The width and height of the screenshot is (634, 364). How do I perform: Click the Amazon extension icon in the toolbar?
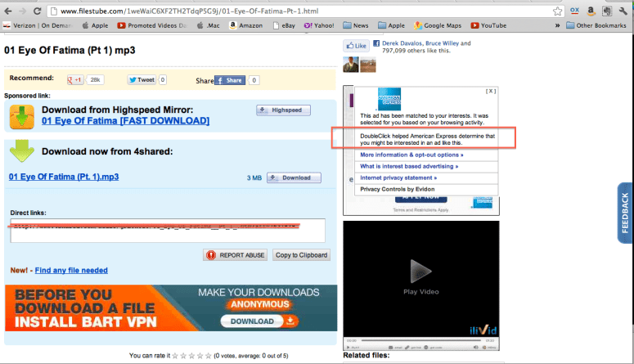(x=592, y=11)
